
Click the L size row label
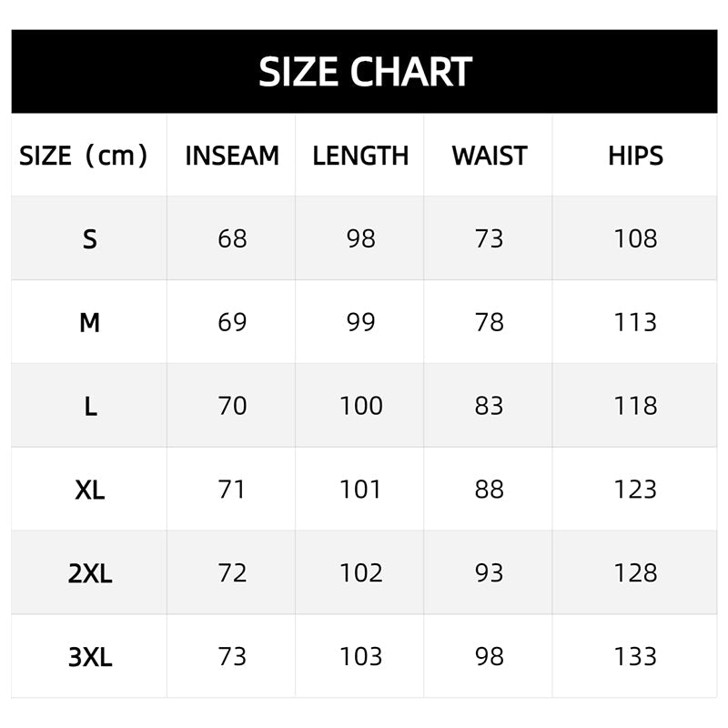[89, 406]
